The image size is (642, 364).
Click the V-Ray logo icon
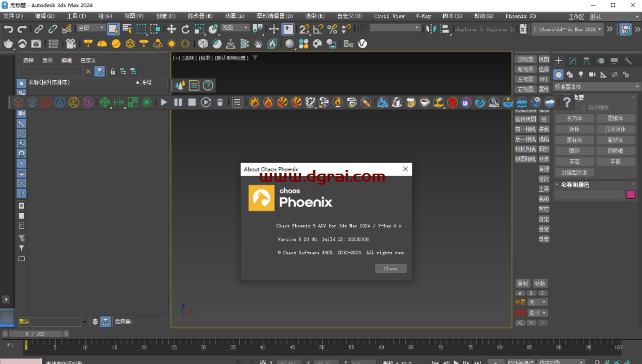coord(363,44)
